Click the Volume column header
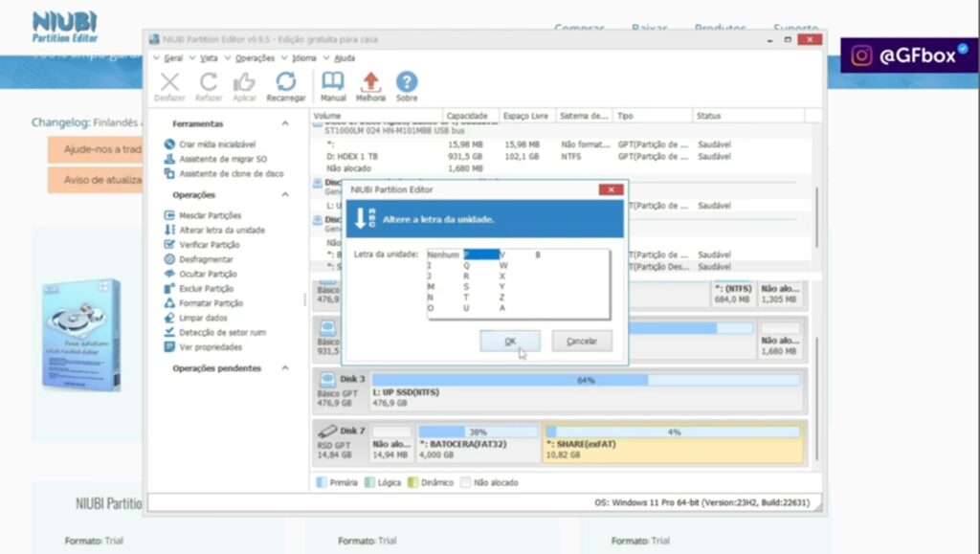 pos(376,116)
